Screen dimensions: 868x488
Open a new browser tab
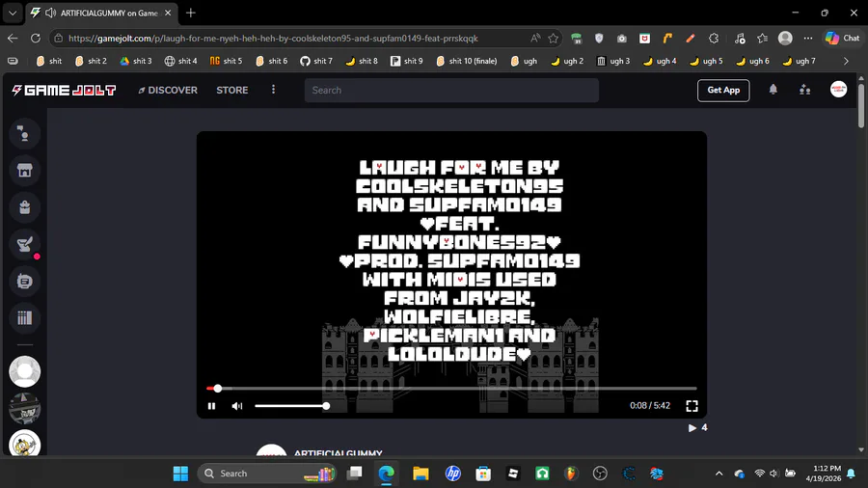click(x=190, y=13)
